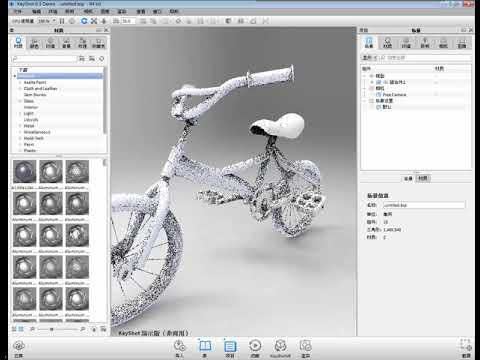Click the zoom-out magnifier beside thumbnail slider
The height and width of the screenshot is (360, 480).
click(x=33, y=329)
